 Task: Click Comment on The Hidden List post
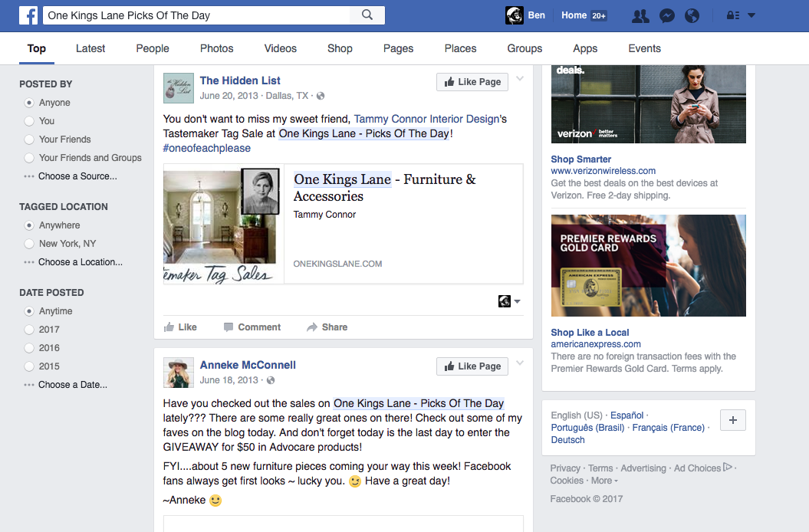point(252,327)
